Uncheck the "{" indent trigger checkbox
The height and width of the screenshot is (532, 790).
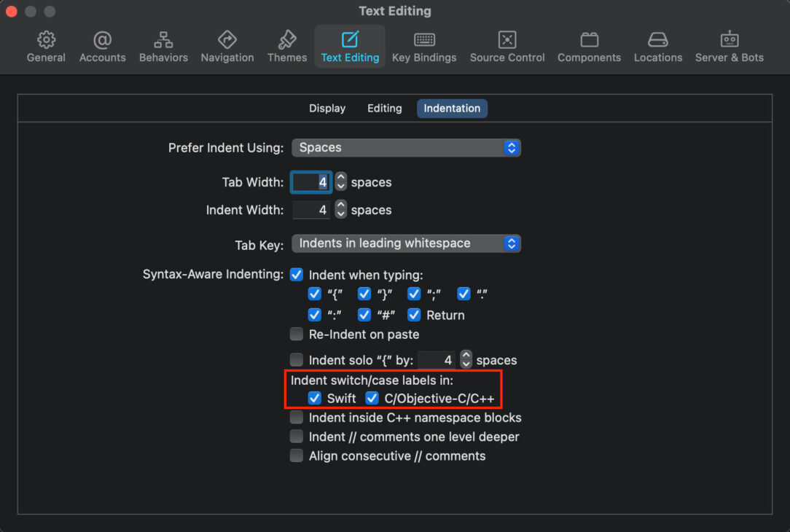314,294
